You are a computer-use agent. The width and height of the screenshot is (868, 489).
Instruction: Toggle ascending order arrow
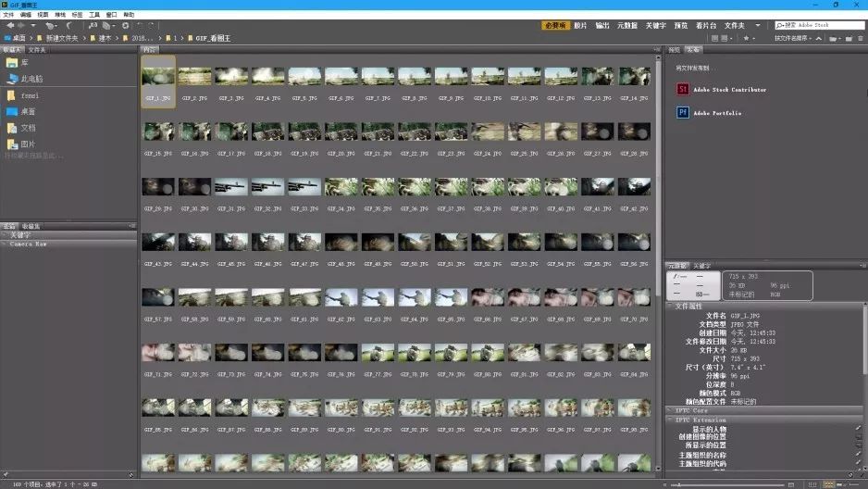pyautogui.click(x=819, y=38)
